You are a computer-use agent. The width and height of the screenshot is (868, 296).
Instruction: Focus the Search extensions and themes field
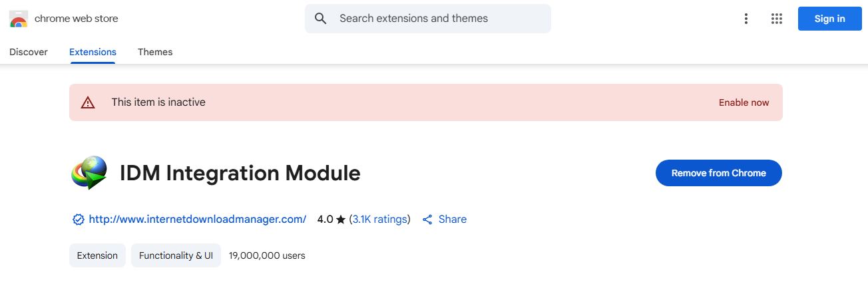pos(428,19)
